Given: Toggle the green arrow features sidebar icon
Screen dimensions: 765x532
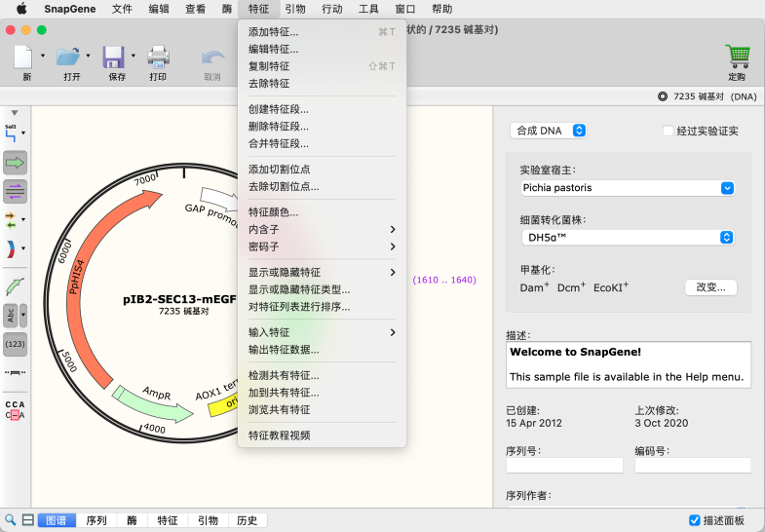Looking at the screenshot, I should click(x=16, y=163).
